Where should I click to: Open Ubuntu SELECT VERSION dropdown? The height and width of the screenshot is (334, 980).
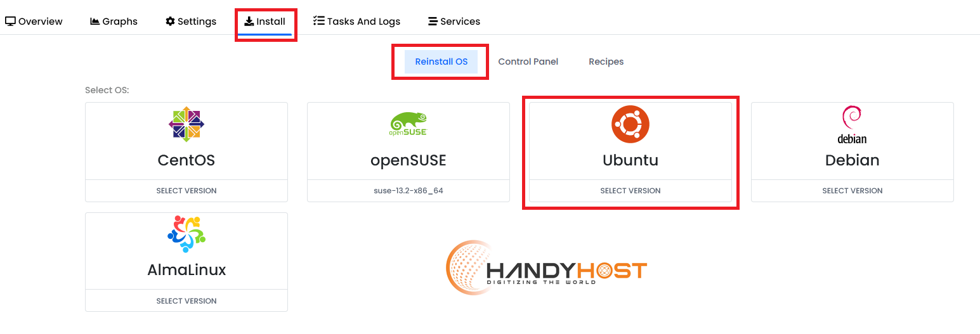tap(630, 191)
